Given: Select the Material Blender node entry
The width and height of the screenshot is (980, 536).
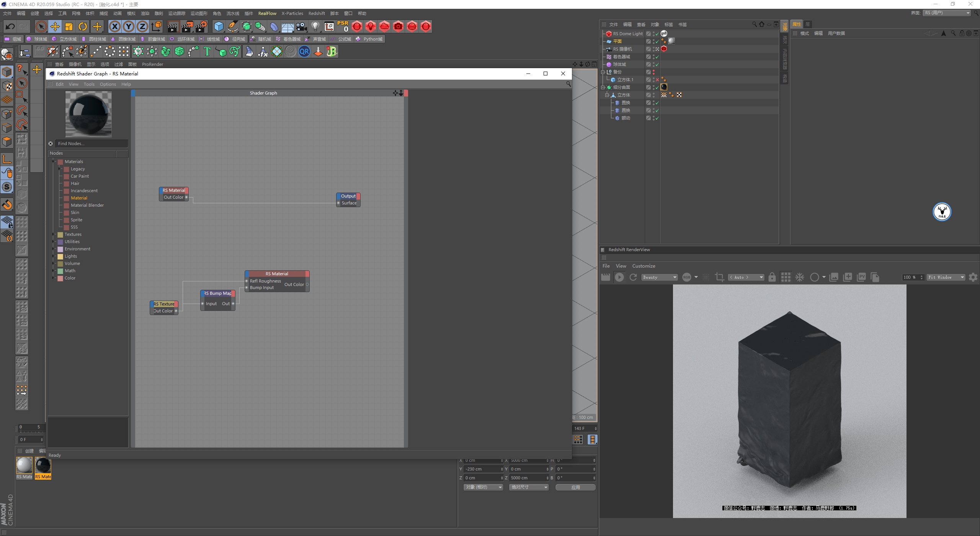Looking at the screenshot, I should click(x=87, y=205).
